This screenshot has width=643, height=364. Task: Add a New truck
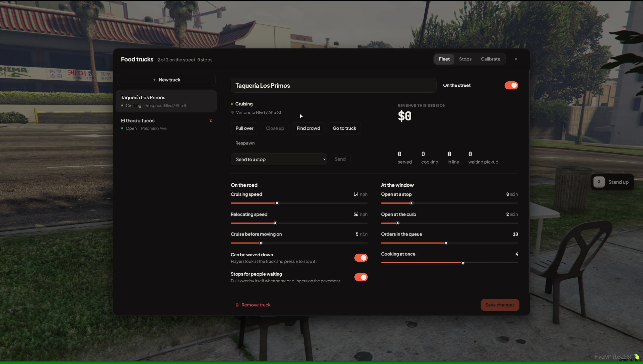coord(166,80)
